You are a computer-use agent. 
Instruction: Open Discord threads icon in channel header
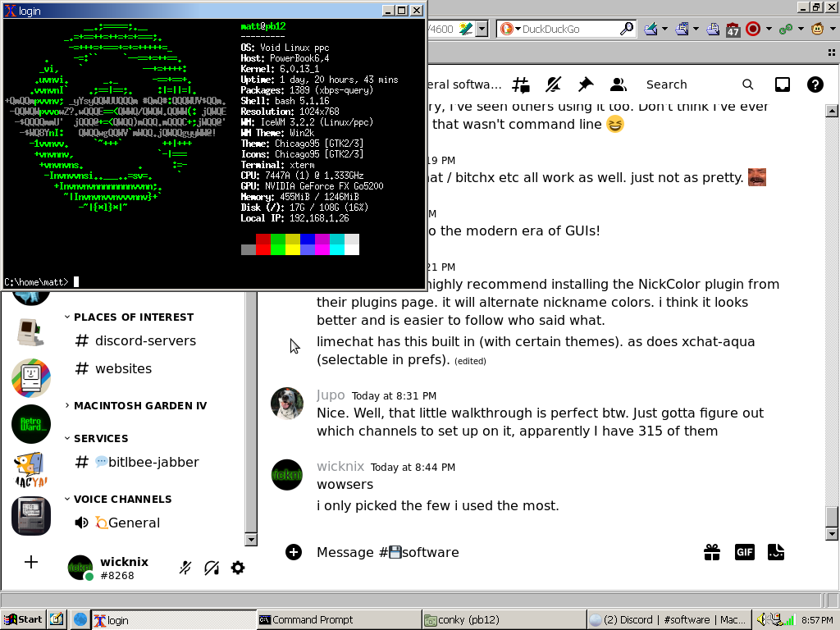point(521,84)
